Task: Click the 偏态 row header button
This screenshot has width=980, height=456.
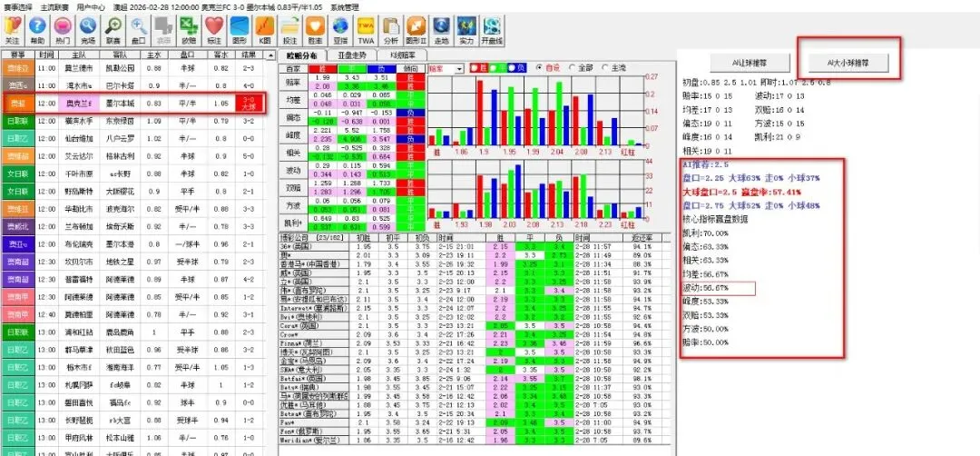Action: pos(292,116)
